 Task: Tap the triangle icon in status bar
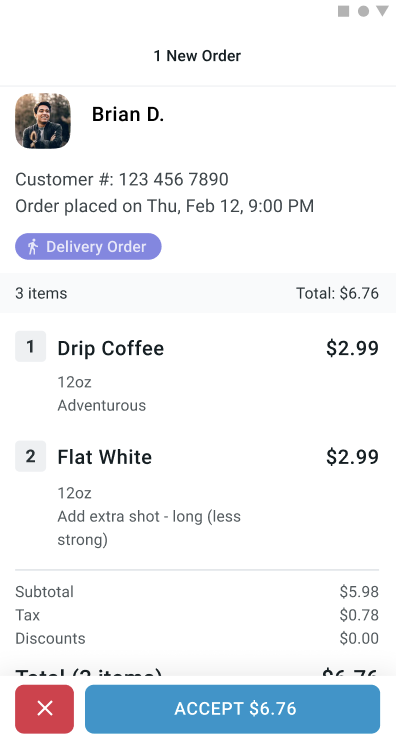click(x=382, y=11)
